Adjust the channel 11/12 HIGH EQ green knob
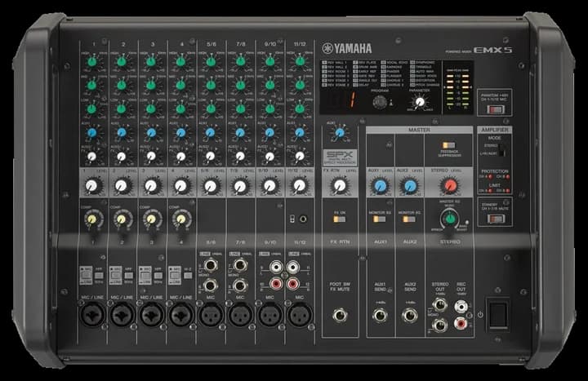This screenshot has height=381, width=588. click(300, 61)
